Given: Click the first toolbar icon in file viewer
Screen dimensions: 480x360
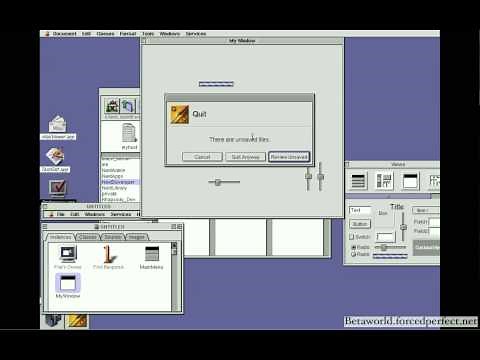Looking at the screenshot, I should point(112,106).
